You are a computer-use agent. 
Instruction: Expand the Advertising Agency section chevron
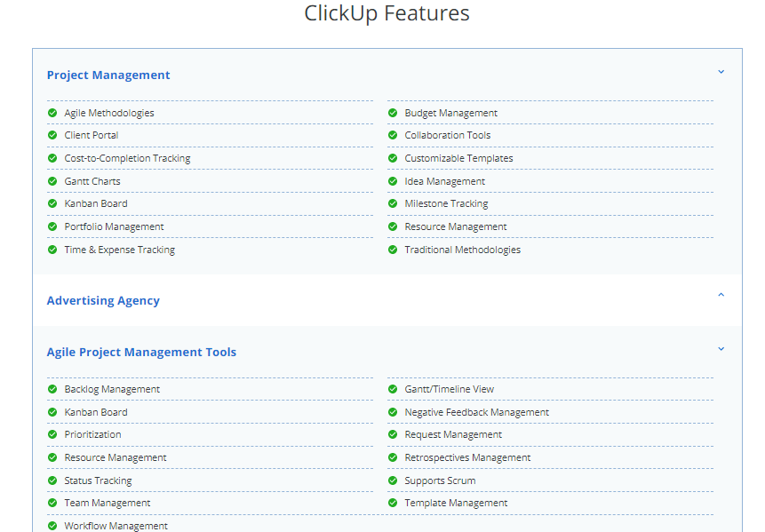(721, 295)
